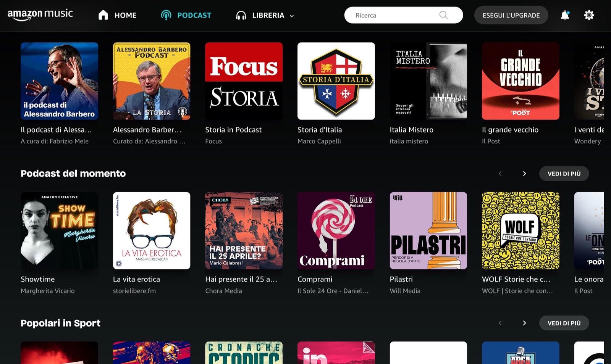Show previous Popolari in Sport items

[500, 323]
